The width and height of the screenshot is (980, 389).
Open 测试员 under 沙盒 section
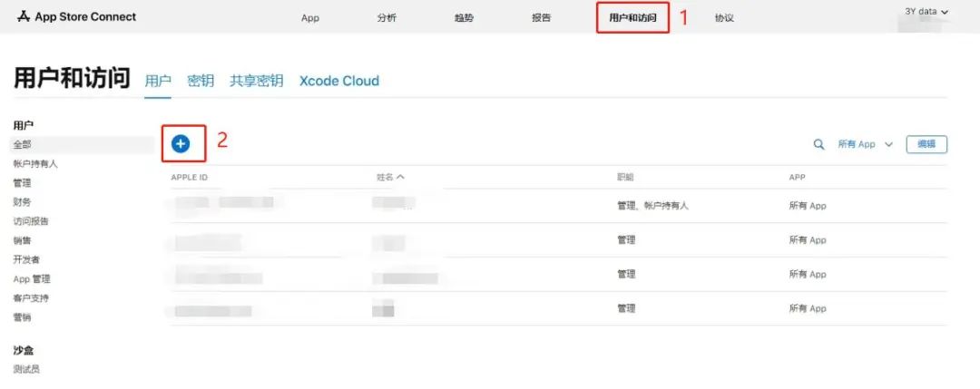click(x=26, y=369)
